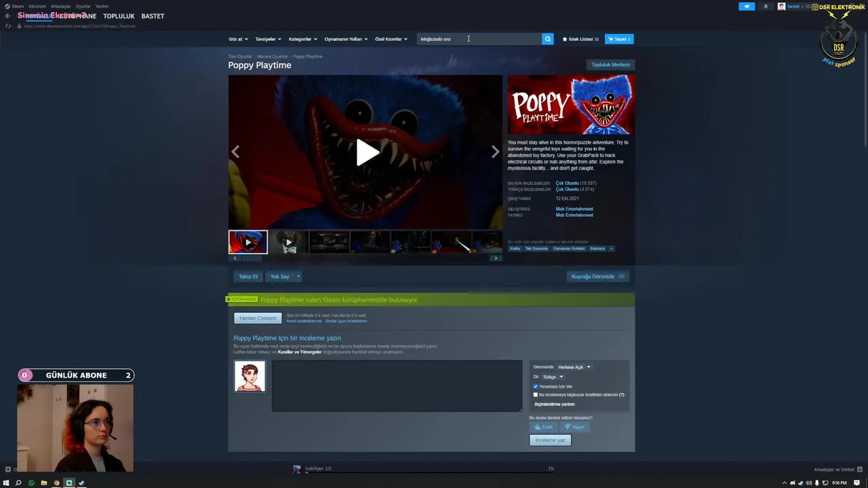The image size is (868, 488).
Task: Click the Biçimlendirme yardımı link
Action: pyautogui.click(x=554, y=404)
